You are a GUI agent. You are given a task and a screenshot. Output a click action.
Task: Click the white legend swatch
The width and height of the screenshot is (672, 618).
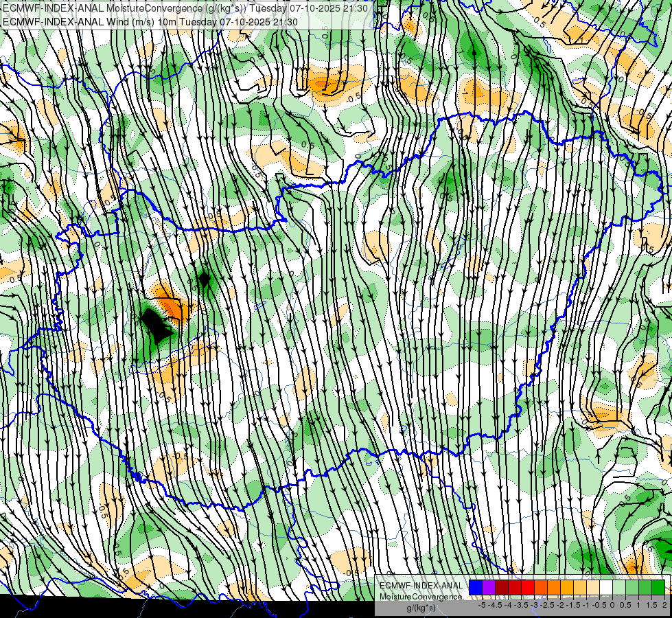point(606,587)
